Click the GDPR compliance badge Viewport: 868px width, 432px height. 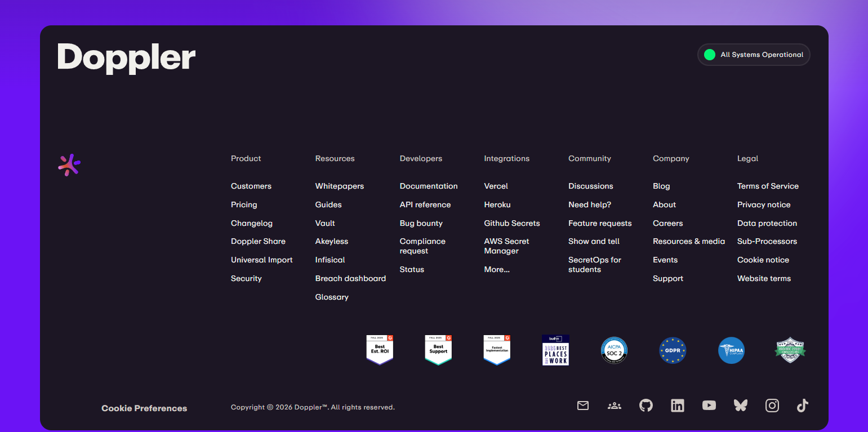[673, 350]
